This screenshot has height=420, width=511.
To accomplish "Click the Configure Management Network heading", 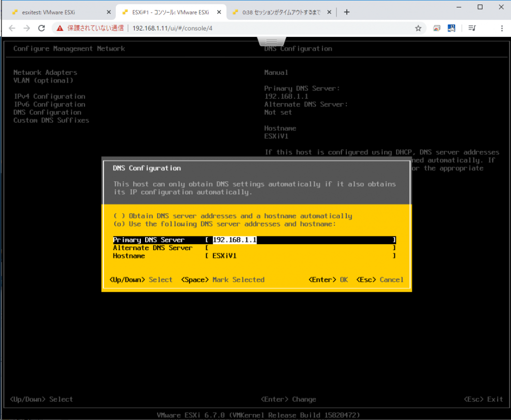I will point(69,48).
